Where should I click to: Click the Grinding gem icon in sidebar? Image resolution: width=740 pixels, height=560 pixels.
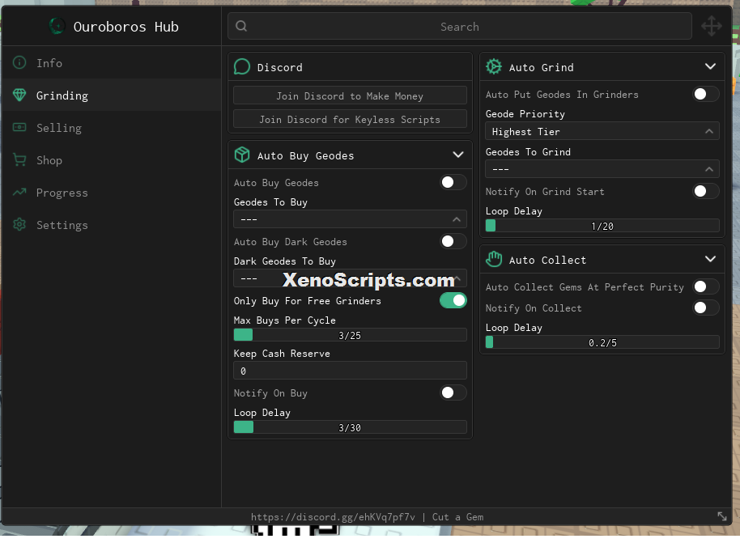tap(19, 95)
